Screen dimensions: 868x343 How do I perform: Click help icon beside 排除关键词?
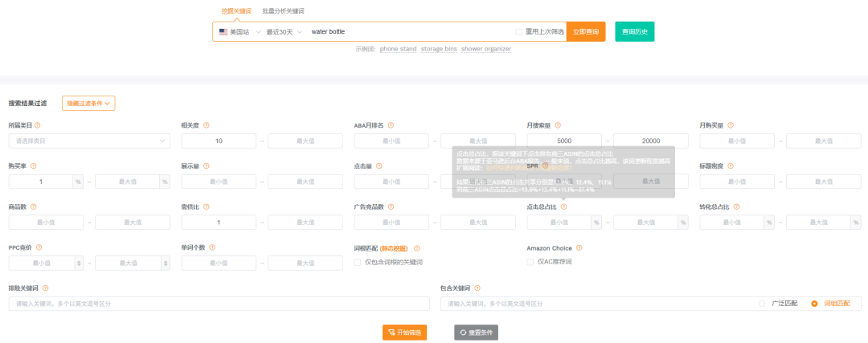point(45,288)
